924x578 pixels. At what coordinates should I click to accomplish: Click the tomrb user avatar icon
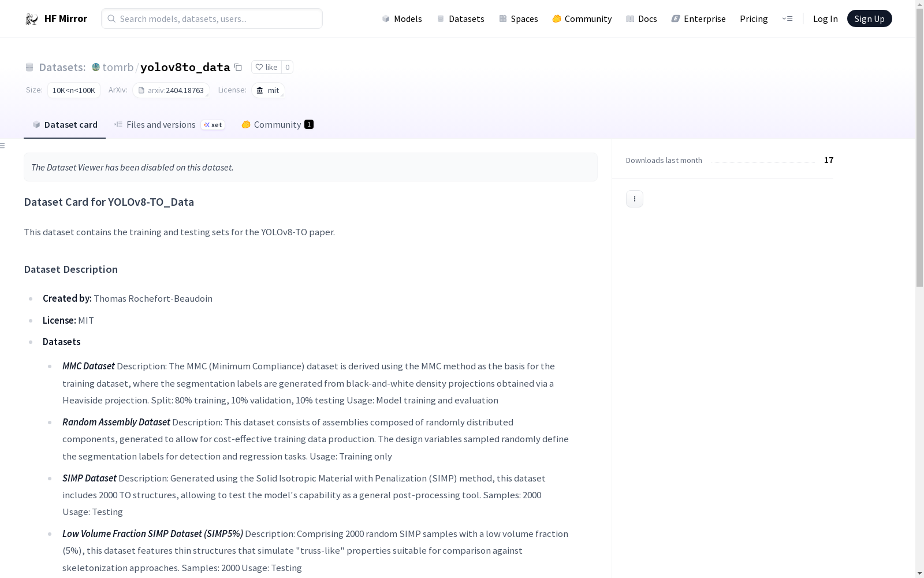96,67
